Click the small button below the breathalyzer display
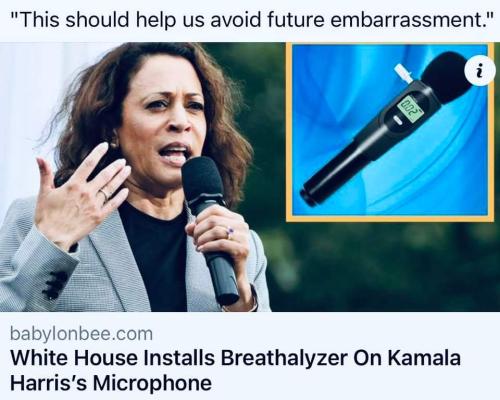Image resolution: width=500 pixels, height=400 pixels. pyautogui.click(x=396, y=119)
